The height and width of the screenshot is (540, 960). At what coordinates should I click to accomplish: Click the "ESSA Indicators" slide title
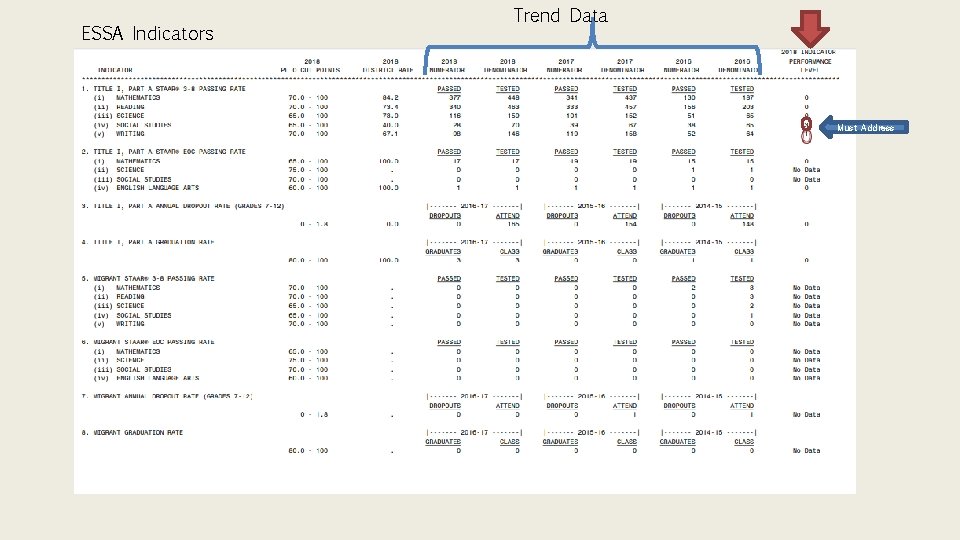click(x=147, y=33)
